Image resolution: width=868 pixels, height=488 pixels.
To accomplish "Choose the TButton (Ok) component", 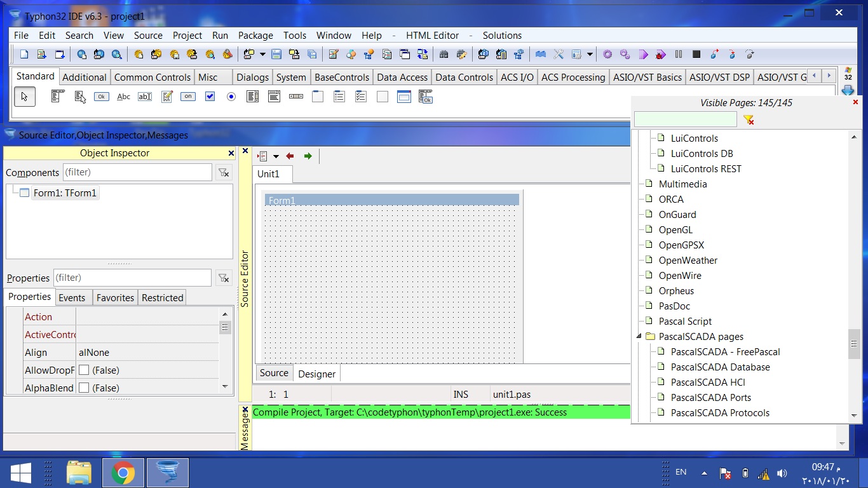I will [102, 97].
